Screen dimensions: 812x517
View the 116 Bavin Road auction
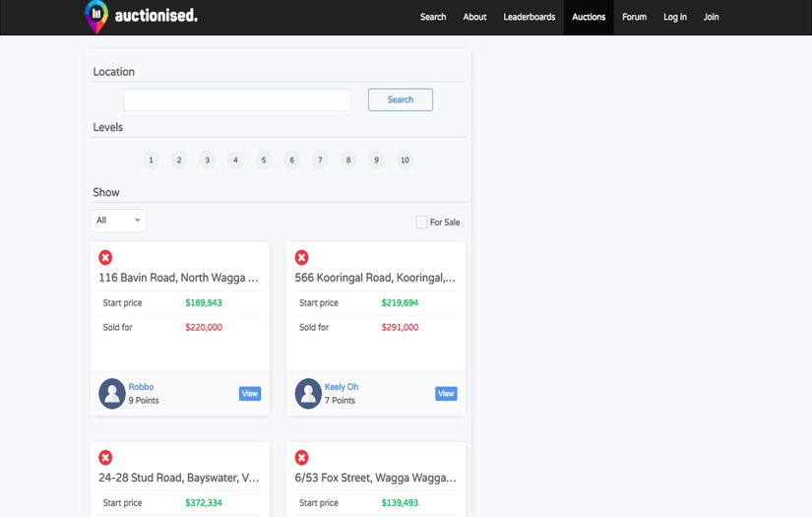[x=250, y=394]
